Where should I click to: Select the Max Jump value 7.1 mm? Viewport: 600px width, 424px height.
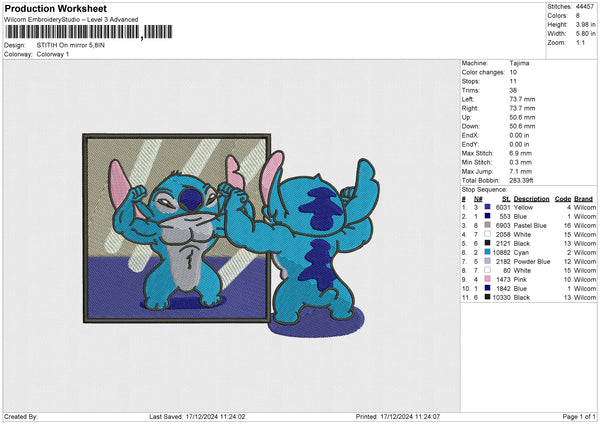(521, 172)
